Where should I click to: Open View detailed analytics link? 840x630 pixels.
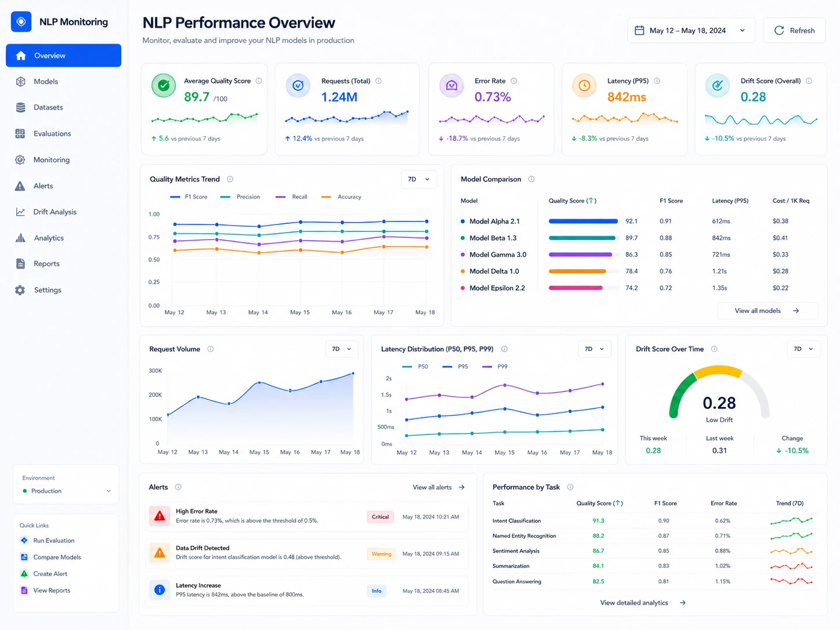click(643, 603)
